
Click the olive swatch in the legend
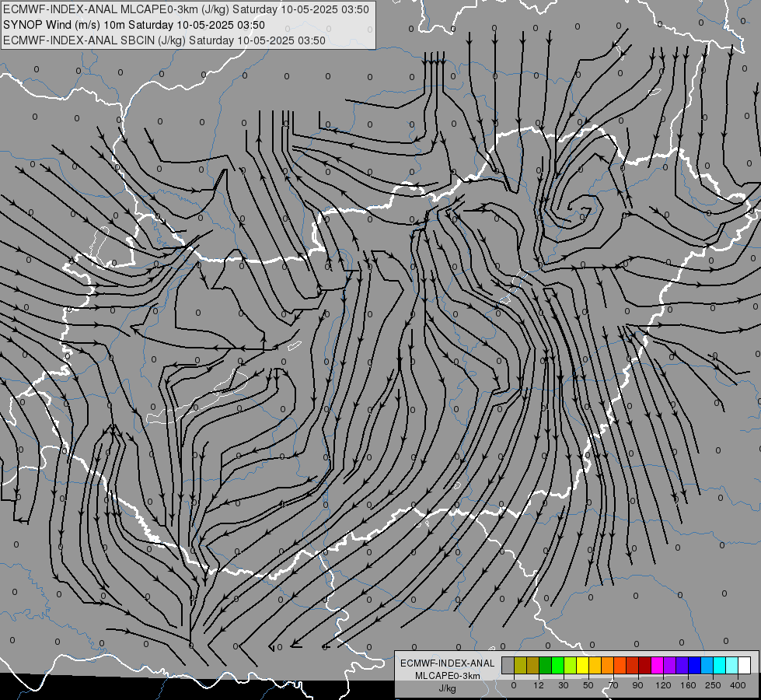click(520, 665)
